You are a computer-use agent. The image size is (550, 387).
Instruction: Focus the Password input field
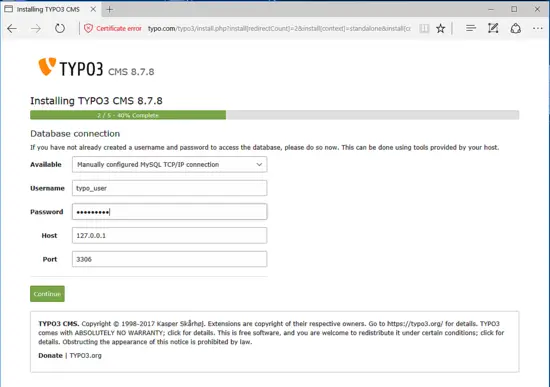169,212
